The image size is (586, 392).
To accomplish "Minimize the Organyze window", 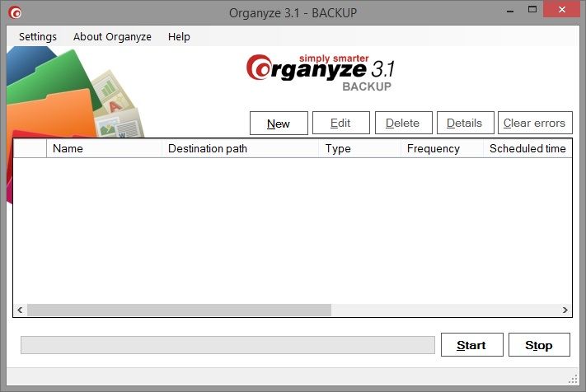I will tap(510, 12).
